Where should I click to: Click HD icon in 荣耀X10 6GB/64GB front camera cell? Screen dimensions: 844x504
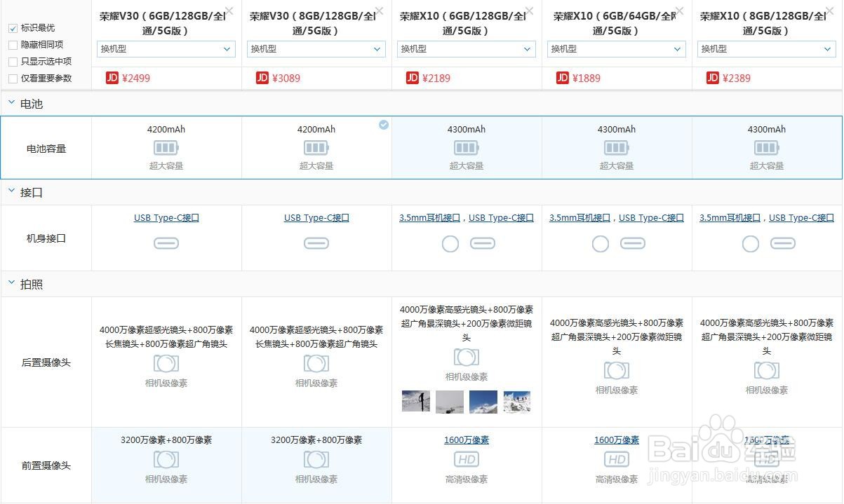(x=617, y=460)
